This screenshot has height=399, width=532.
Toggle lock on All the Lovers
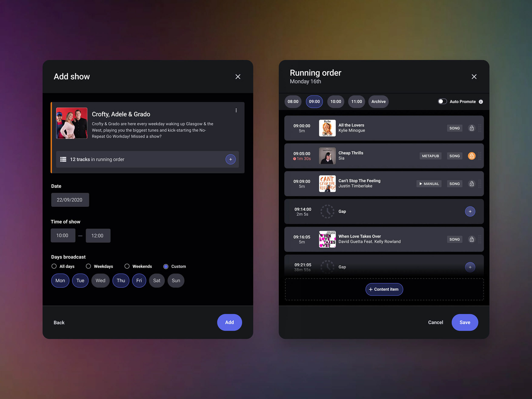[x=472, y=128]
